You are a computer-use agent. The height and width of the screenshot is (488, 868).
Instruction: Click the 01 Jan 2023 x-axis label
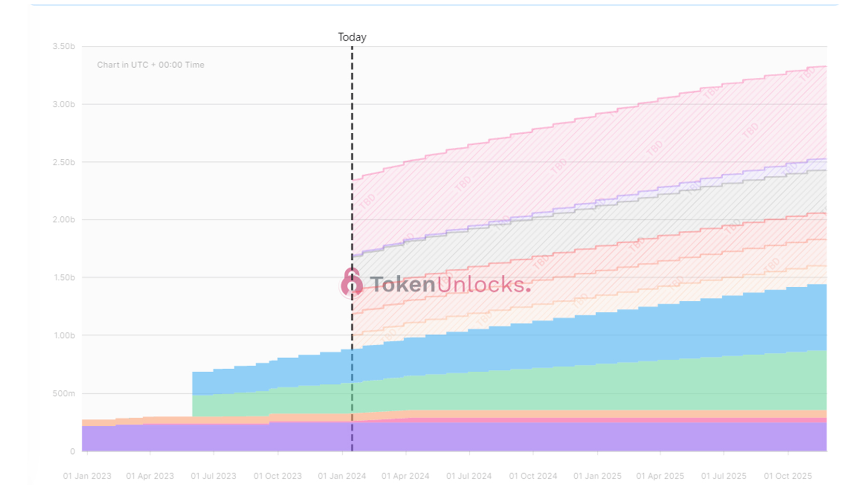pyautogui.click(x=87, y=476)
